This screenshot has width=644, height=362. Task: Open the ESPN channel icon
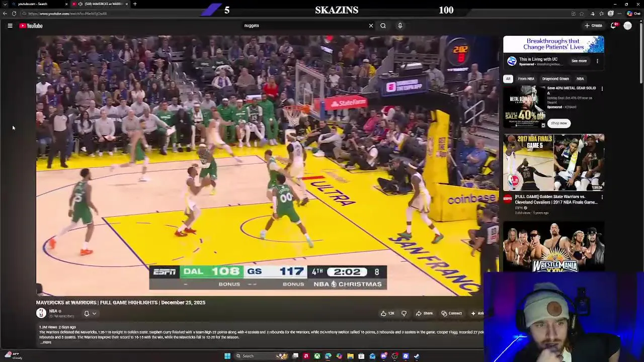pyautogui.click(x=508, y=199)
